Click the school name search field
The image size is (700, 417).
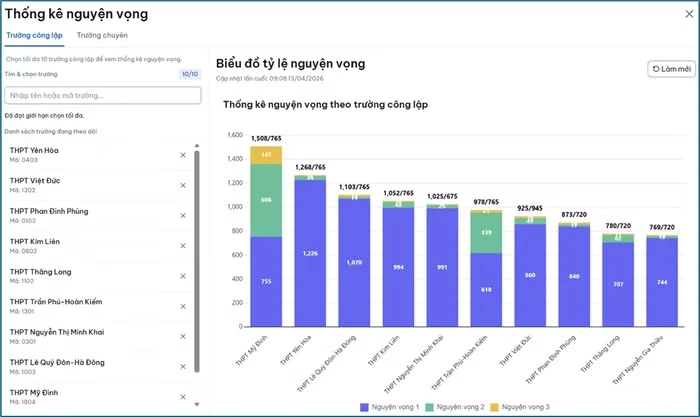coord(101,96)
